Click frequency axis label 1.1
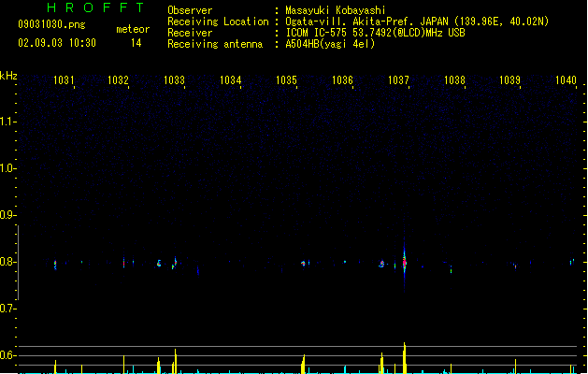The height and width of the screenshot is (374, 588). (x=7, y=122)
